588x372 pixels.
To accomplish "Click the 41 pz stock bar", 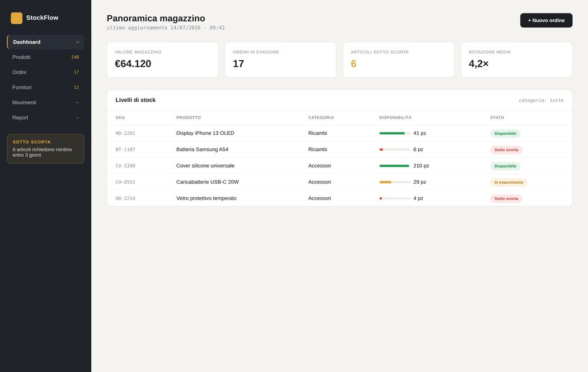I will pos(395,133).
